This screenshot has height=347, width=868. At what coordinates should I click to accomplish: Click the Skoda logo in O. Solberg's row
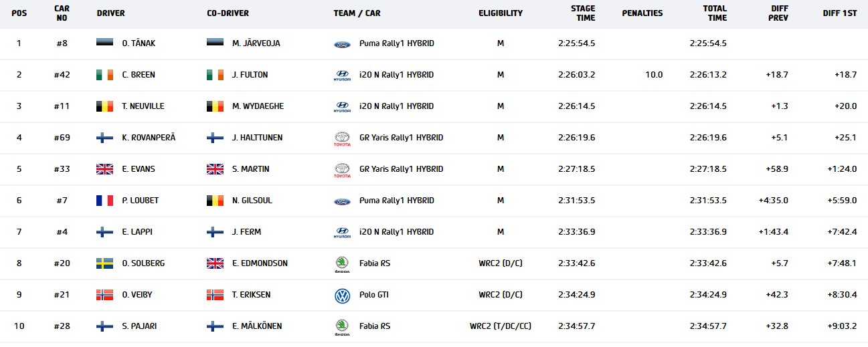click(342, 264)
